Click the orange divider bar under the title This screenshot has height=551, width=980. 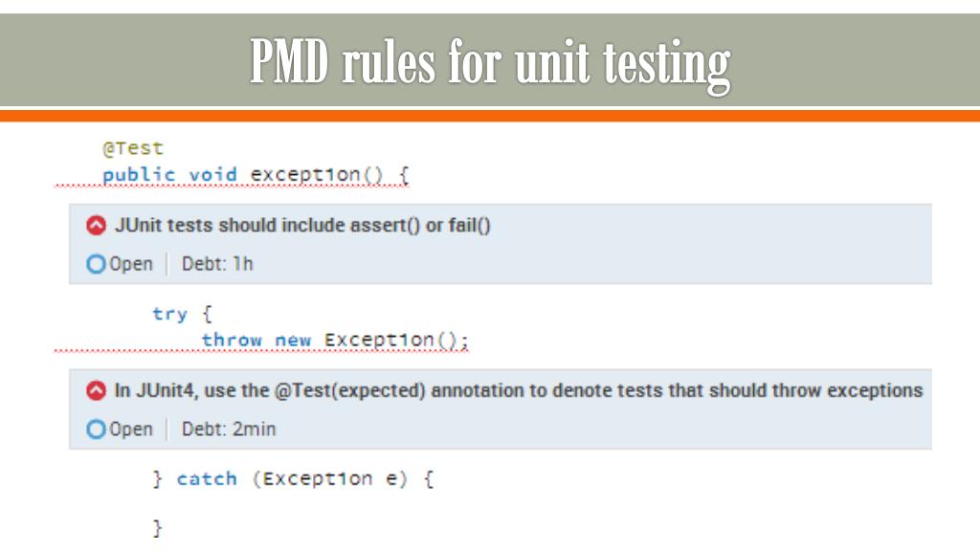pyautogui.click(x=490, y=116)
